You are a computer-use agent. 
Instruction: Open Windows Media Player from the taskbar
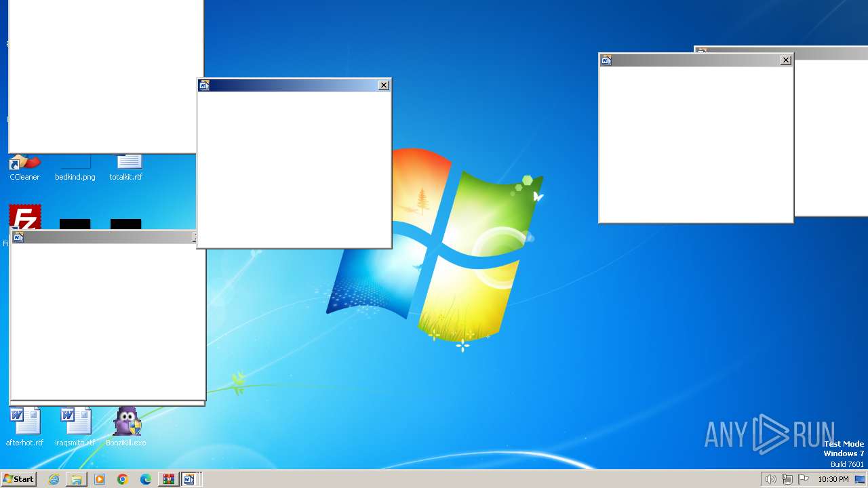(100, 479)
